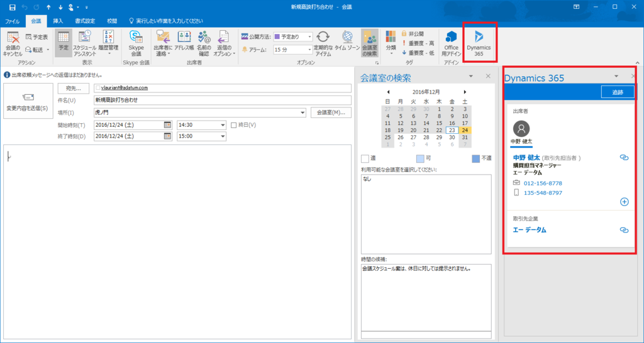644x343 pixels.
Task: Switch to the Meeting (会議) tab
Action: [x=36, y=21]
